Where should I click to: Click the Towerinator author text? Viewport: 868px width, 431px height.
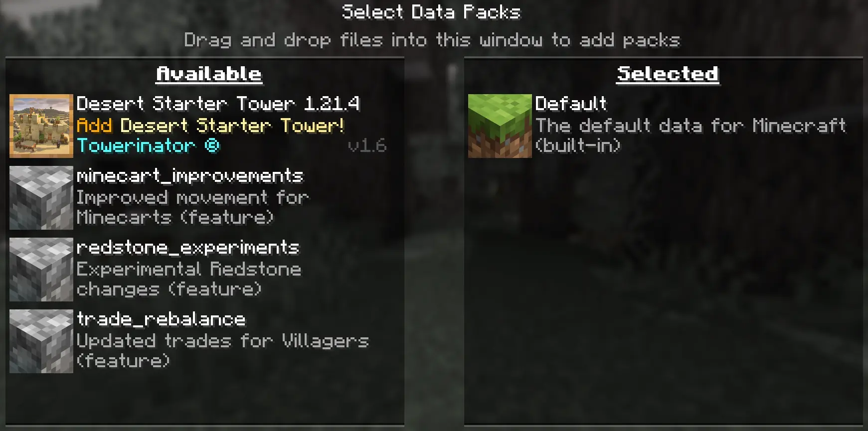click(x=136, y=146)
